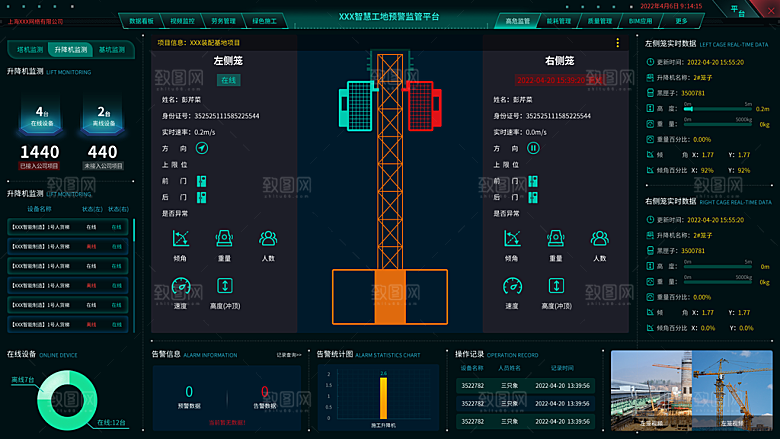Click the right cage red timestamp status badge
The width and height of the screenshot is (780, 439).
[x=559, y=80]
